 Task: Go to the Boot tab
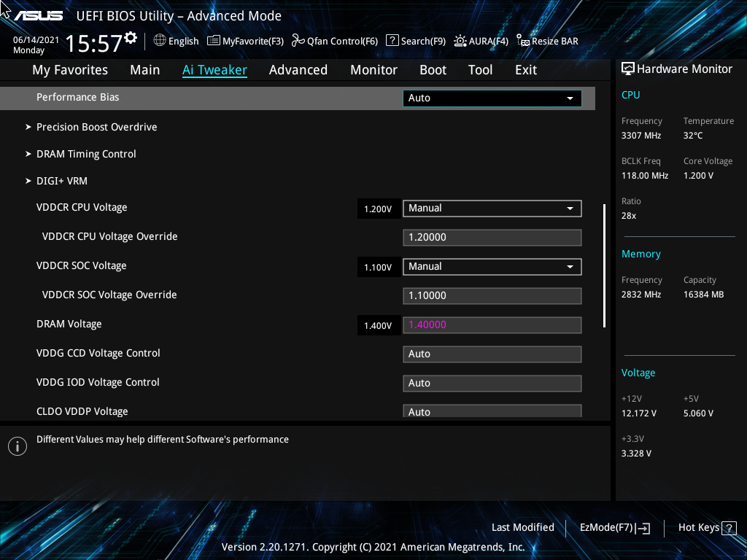(433, 70)
